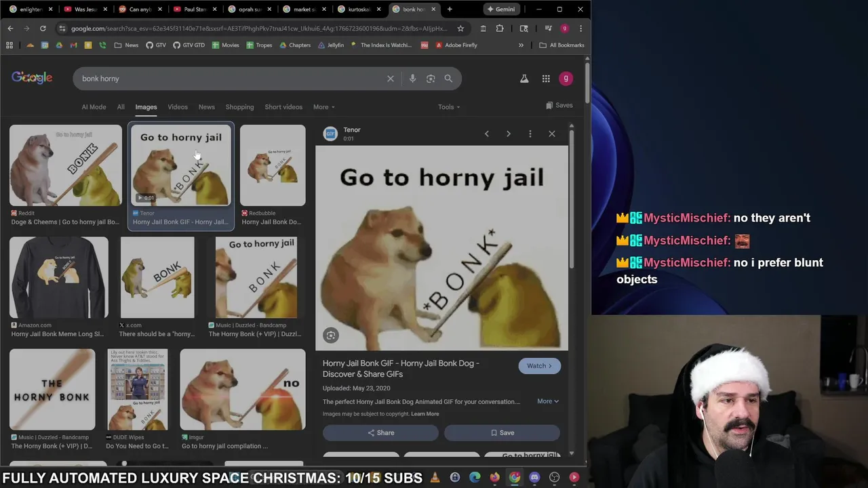Open Chrome three-dot menu
The image size is (868, 488).
click(580, 28)
